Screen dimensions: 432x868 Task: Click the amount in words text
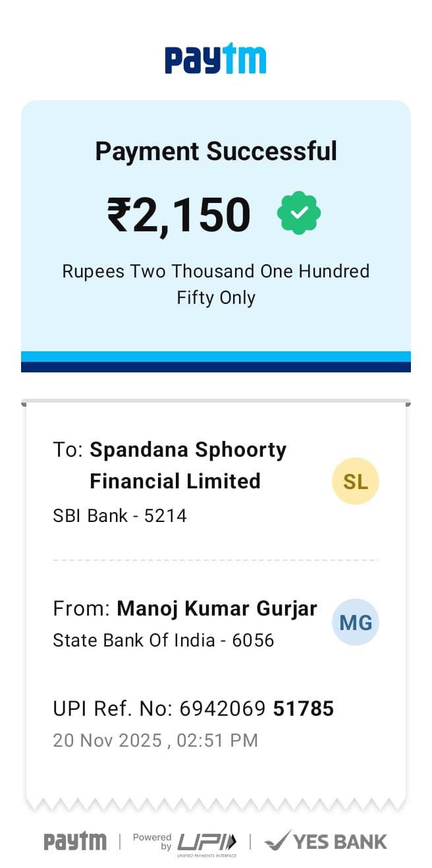(216, 284)
